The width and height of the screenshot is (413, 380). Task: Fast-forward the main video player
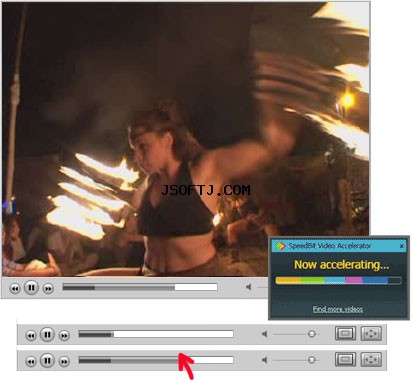(48, 288)
